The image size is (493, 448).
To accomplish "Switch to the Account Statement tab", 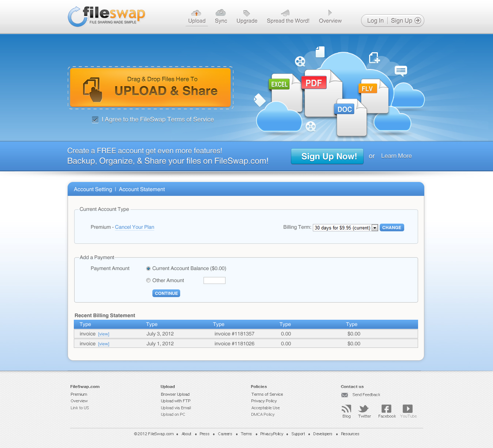I will coord(142,189).
